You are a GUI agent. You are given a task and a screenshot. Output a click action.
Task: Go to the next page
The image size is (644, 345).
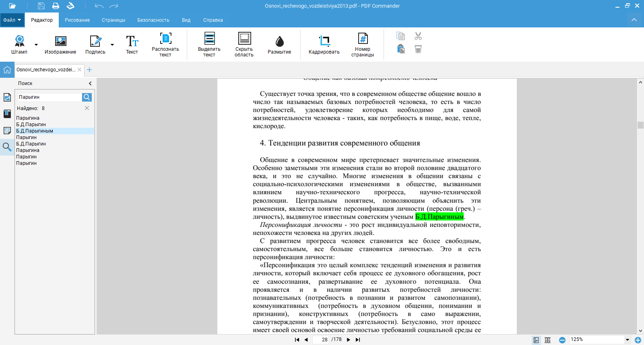pos(349,340)
